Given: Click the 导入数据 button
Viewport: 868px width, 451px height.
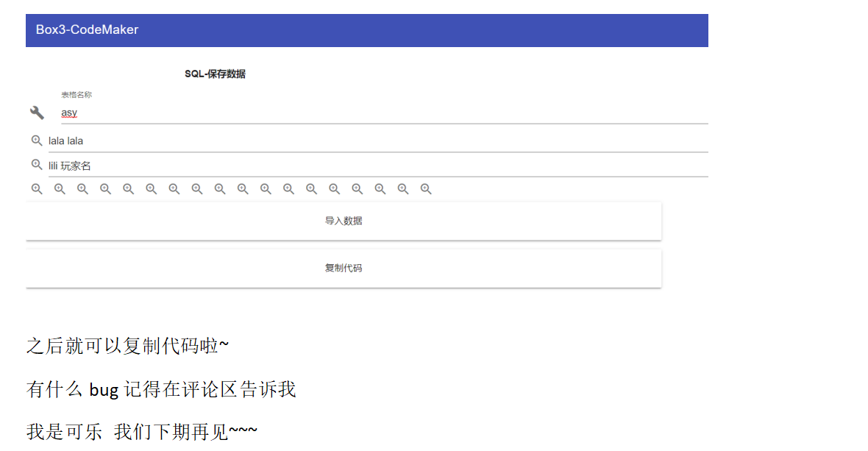Looking at the screenshot, I should pos(344,221).
